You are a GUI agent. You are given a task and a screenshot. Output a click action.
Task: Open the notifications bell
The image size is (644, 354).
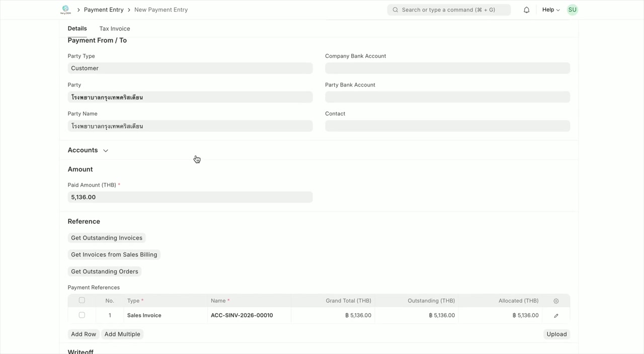coord(526,10)
